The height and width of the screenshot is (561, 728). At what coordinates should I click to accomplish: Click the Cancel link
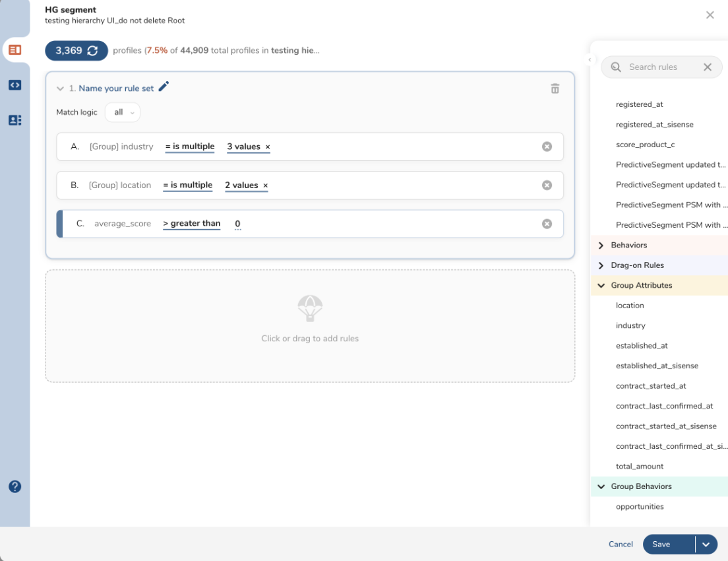point(621,544)
